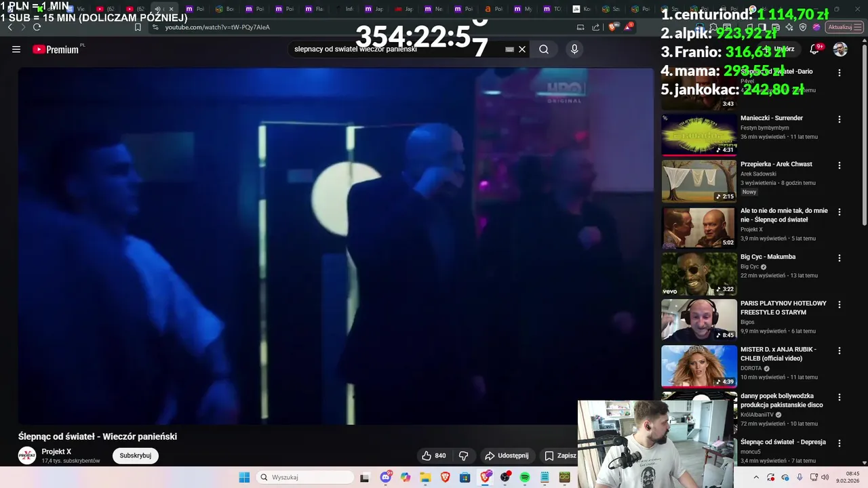This screenshot has width=868, height=488.
Task: Switch to the 'Ko' browser tab
Action: [582, 9]
